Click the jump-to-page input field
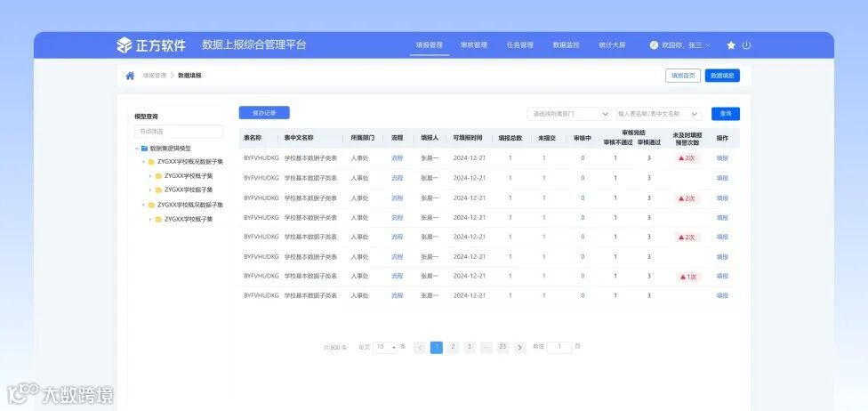The image size is (868, 411). point(559,347)
